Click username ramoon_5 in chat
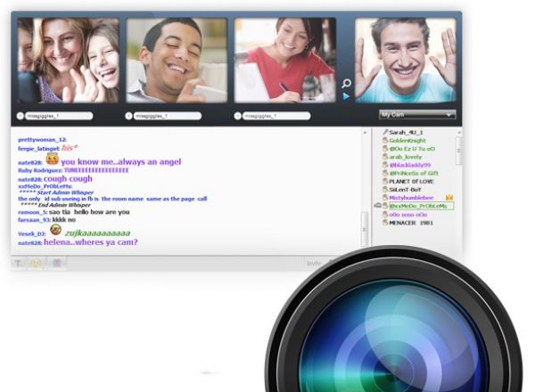The image size is (535, 392). point(33,212)
